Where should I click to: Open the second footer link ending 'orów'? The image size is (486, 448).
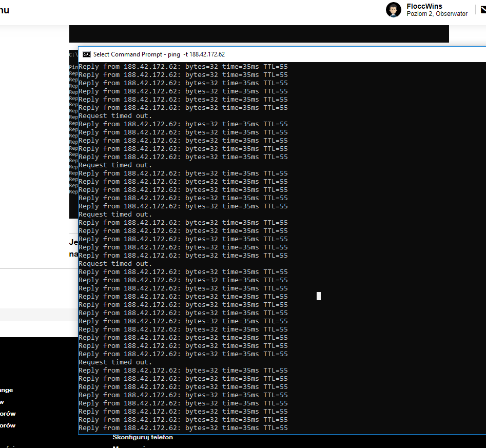[x=8, y=425]
